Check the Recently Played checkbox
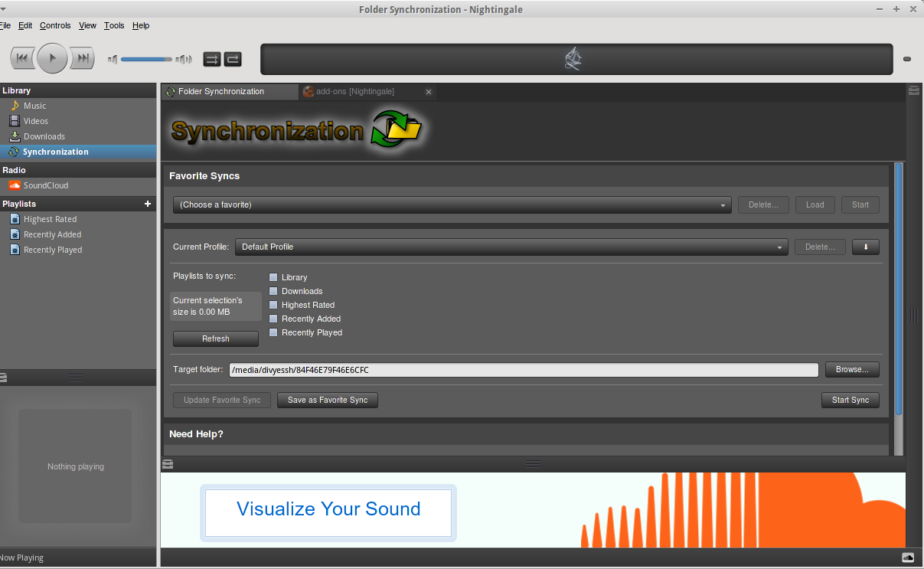Screen dimensions: 924x569 coord(273,332)
